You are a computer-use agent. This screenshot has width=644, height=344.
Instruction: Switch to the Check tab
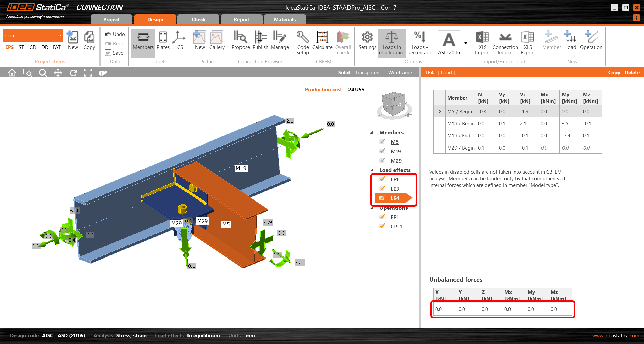[x=198, y=20]
